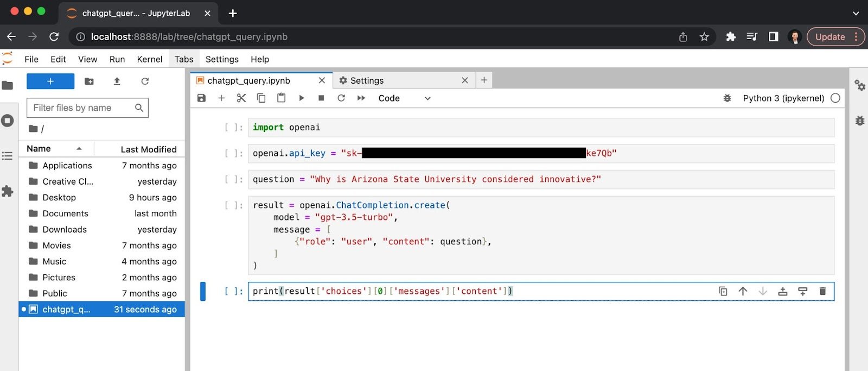Click the Filter files by name field
Viewport: 868px width, 371px height.
pyautogui.click(x=87, y=108)
